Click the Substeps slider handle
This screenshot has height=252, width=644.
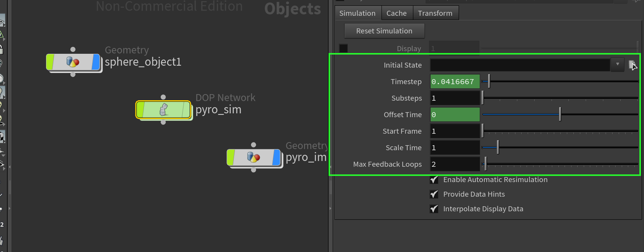pyautogui.click(x=483, y=98)
